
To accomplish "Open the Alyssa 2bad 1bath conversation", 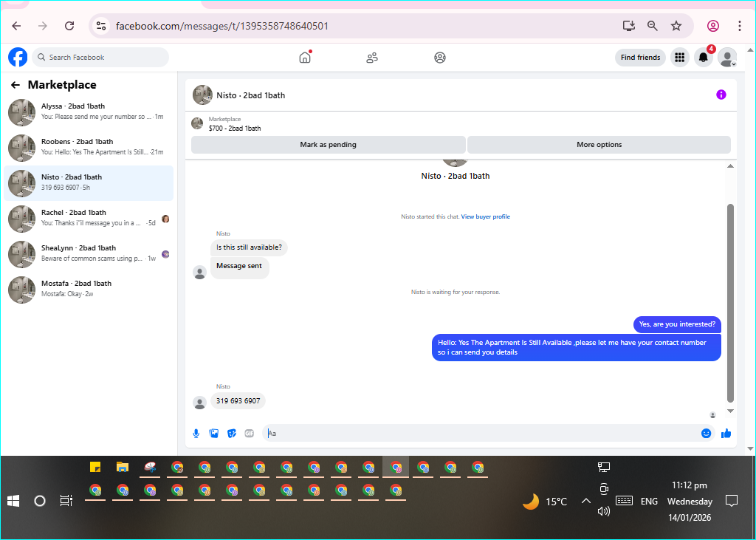I will [89, 112].
